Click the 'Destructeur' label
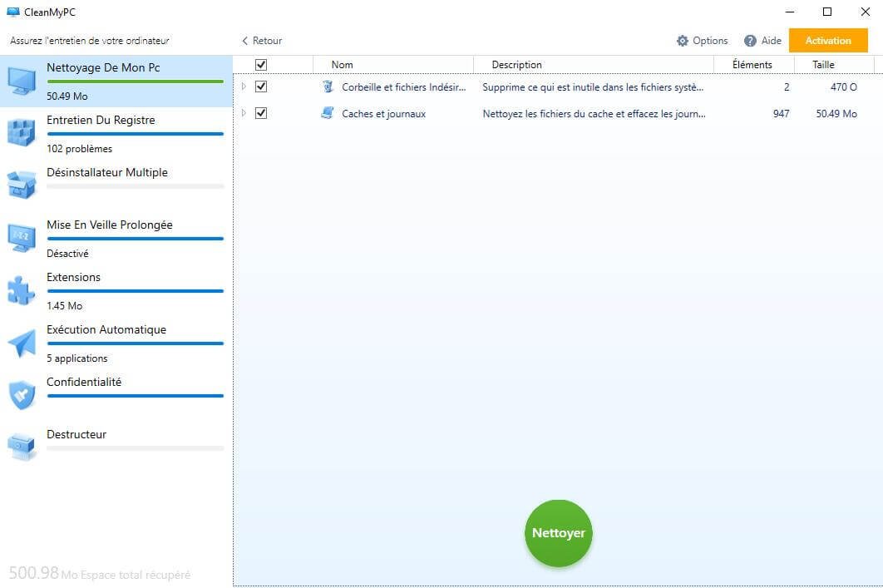The image size is (883, 588). click(76, 434)
